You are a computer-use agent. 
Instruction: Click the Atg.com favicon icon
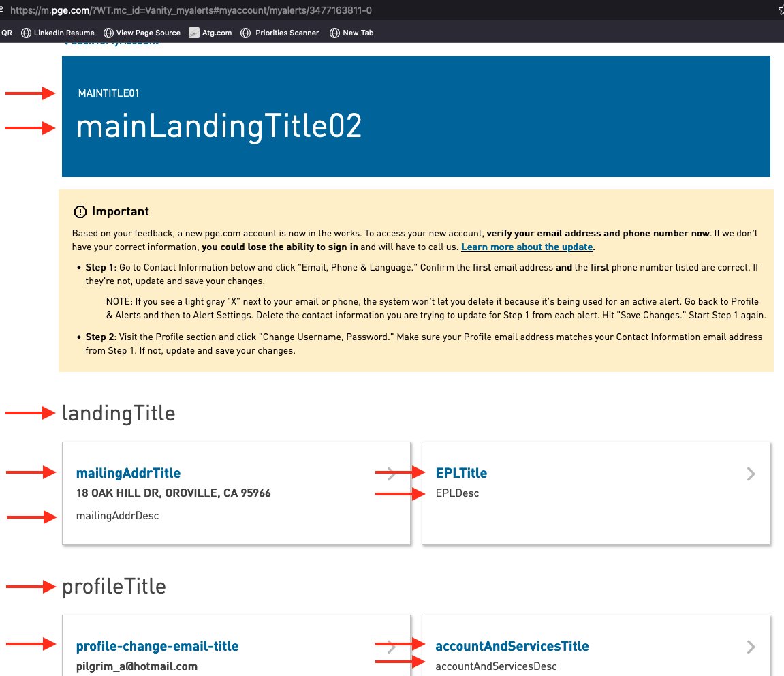click(194, 33)
